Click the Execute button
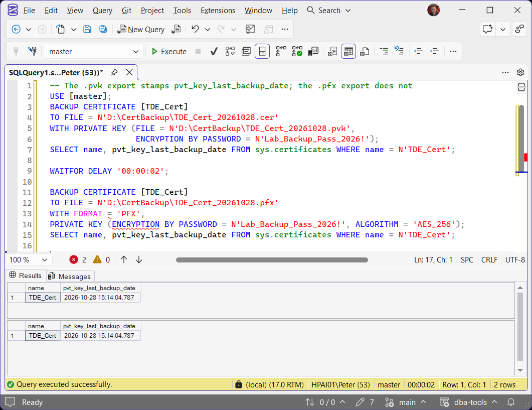The height and width of the screenshot is (410, 532). pyautogui.click(x=169, y=51)
